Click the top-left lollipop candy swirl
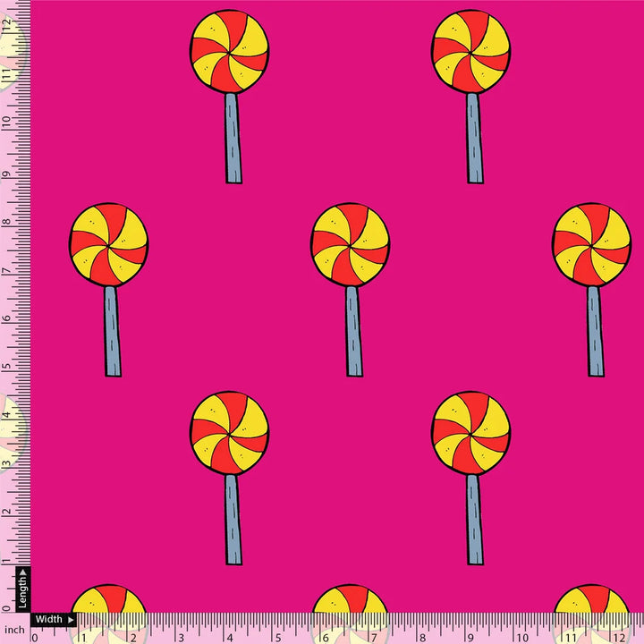 point(229,51)
